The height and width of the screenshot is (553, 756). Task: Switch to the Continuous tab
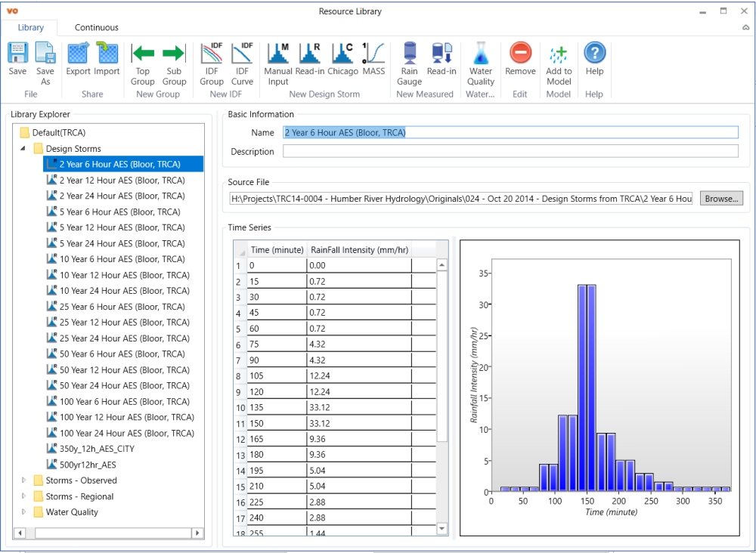coord(96,28)
